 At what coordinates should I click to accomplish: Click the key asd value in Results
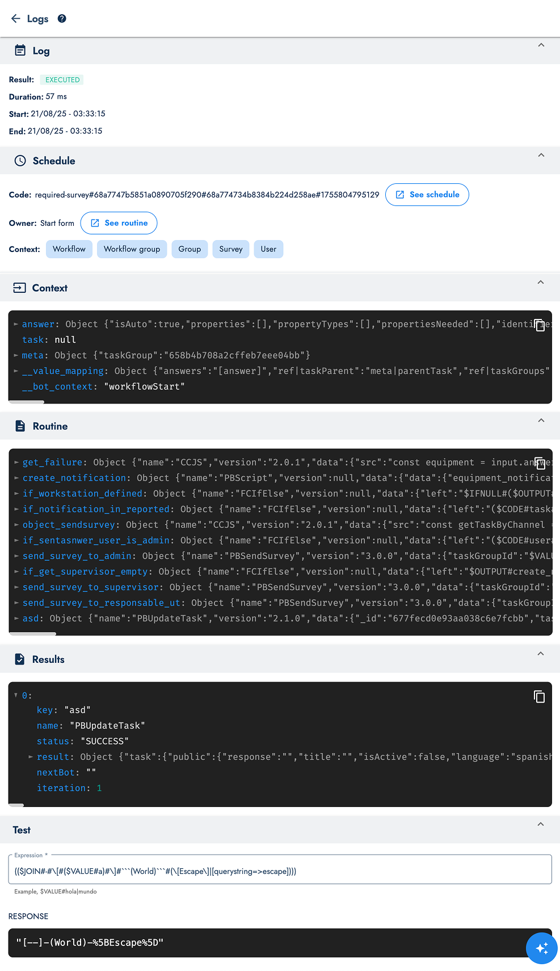click(78, 710)
